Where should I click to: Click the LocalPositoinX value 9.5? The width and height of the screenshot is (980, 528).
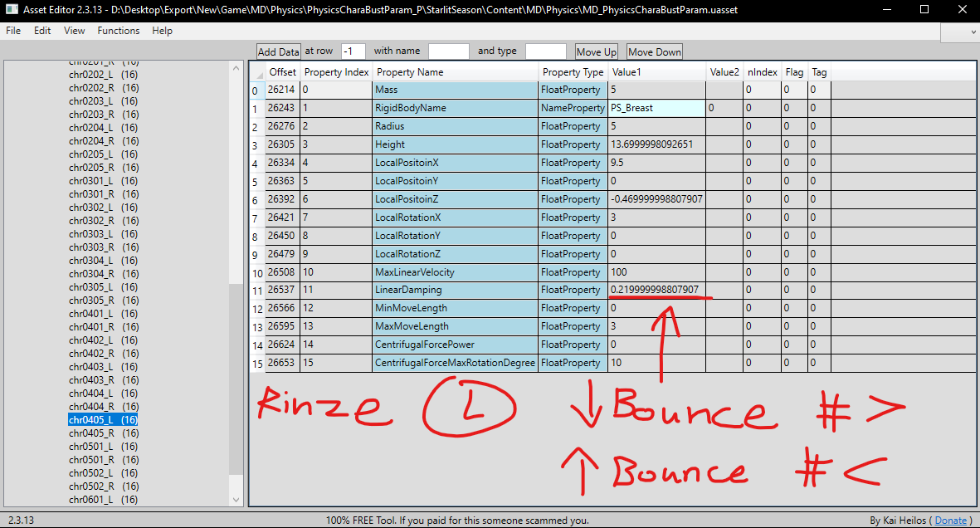(x=657, y=163)
